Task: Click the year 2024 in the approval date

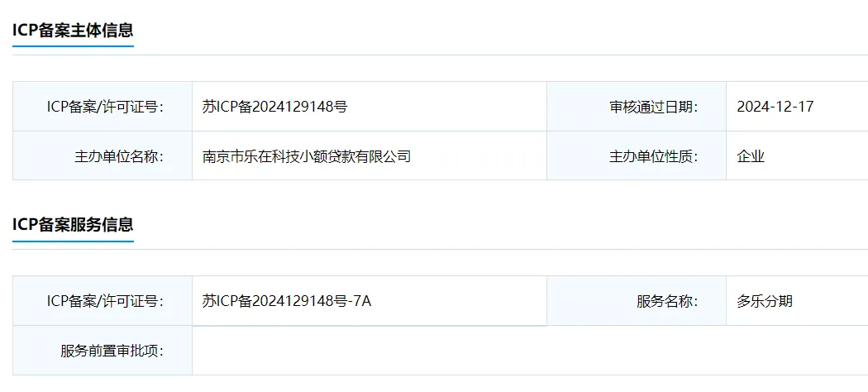Action: point(751,107)
